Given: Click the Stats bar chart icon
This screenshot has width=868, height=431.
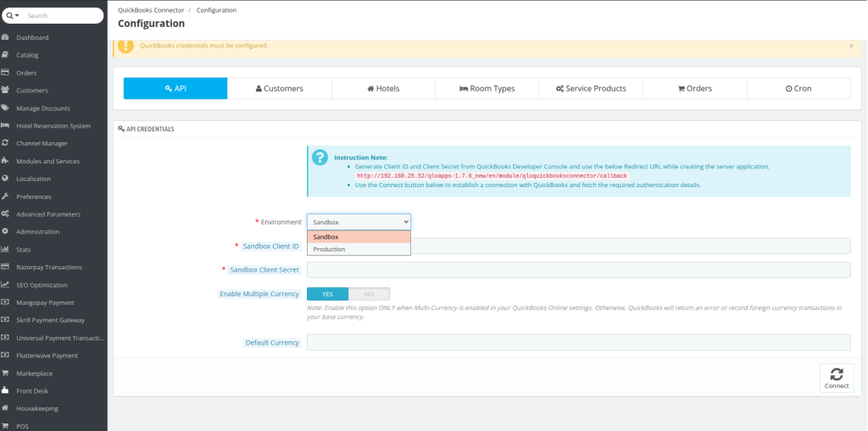Looking at the screenshot, I should 5,250.
